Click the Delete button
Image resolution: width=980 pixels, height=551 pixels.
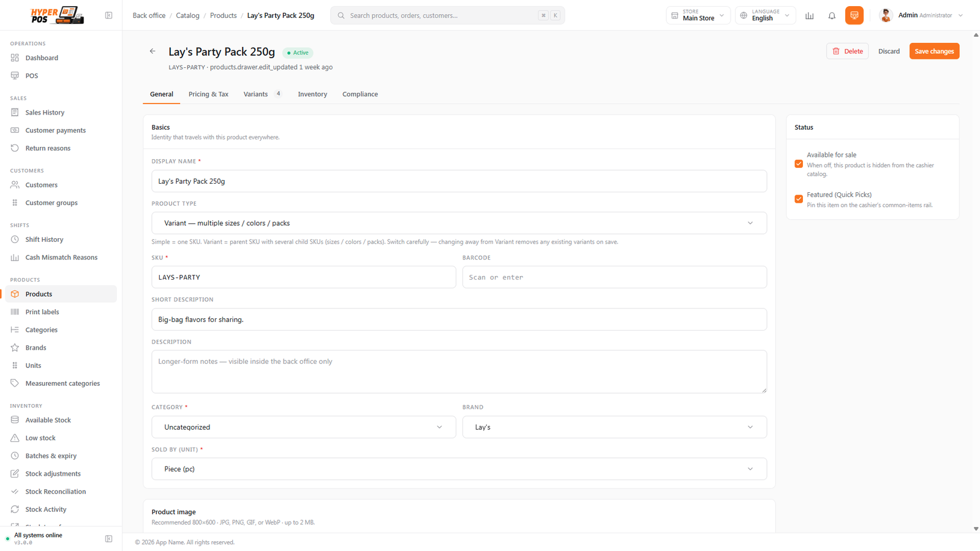coord(848,51)
